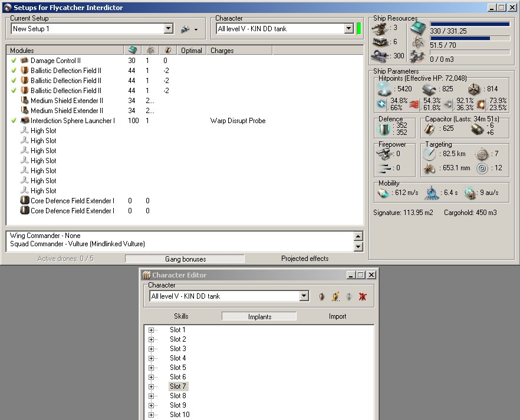Toggle the second Ballistic Deflection Field II checkmark
The width and height of the screenshot is (520, 420).
point(14,81)
